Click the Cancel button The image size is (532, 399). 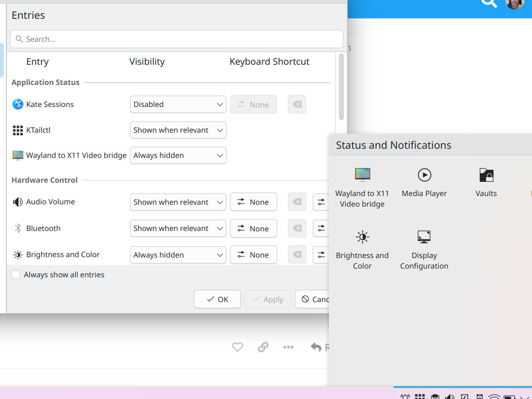(x=312, y=299)
